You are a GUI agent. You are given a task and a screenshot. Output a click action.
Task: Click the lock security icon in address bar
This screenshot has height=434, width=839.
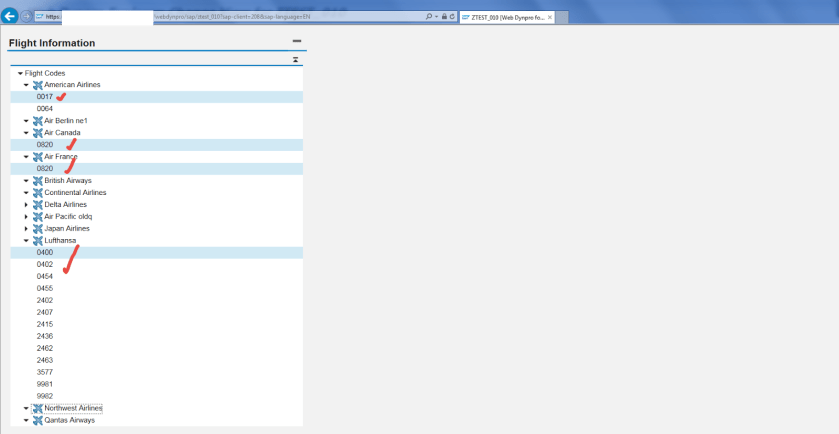click(444, 17)
